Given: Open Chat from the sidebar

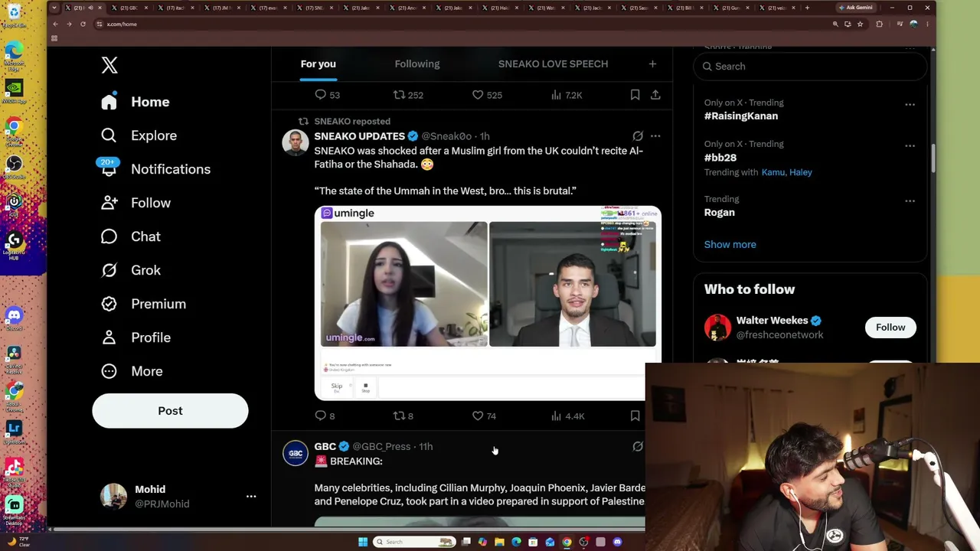Looking at the screenshot, I should click(x=131, y=236).
